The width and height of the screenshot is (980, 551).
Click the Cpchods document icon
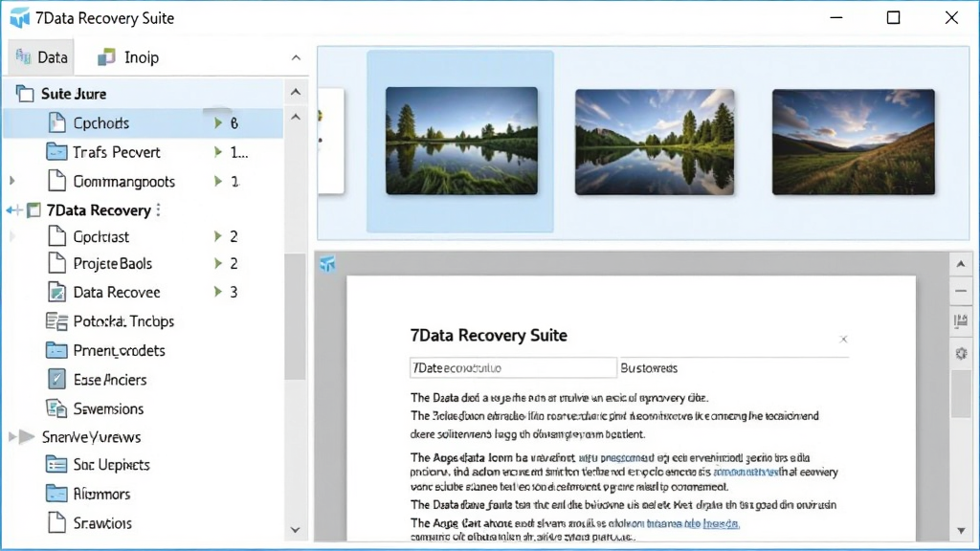[x=56, y=123]
